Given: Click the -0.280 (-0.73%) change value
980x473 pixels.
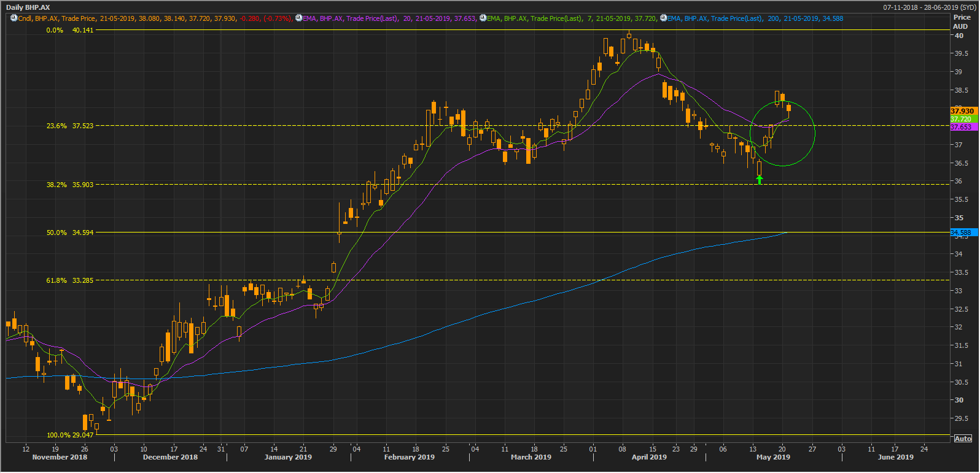Looking at the screenshot, I should pyautogui.click(x=266, y=18).
